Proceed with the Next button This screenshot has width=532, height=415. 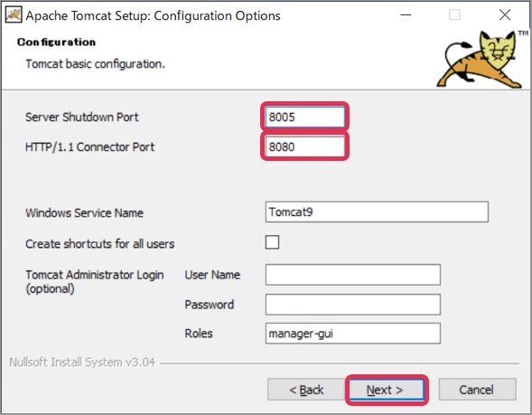click(386, 390)
